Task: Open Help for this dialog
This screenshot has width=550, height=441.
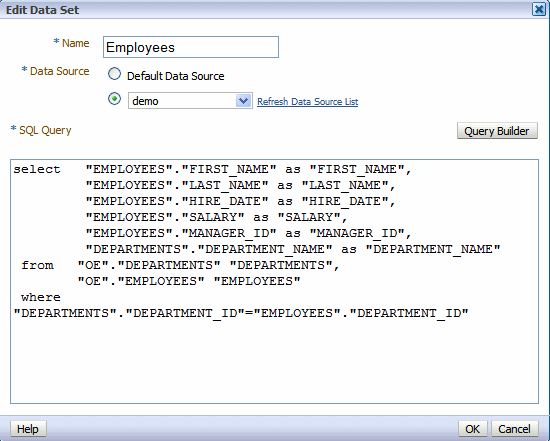Action: pos(28,429)
